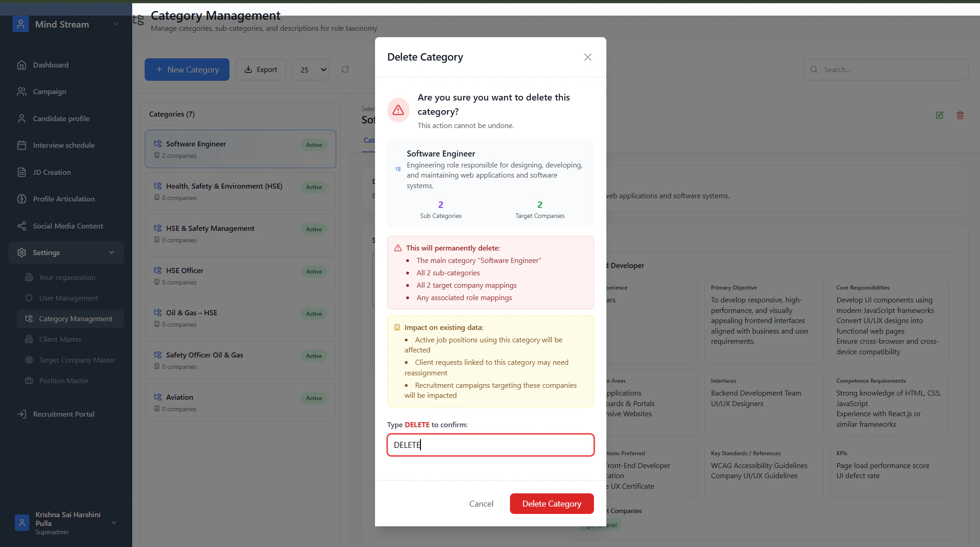
Task: Select the Aviation category card
Action: tap(240, 402)
